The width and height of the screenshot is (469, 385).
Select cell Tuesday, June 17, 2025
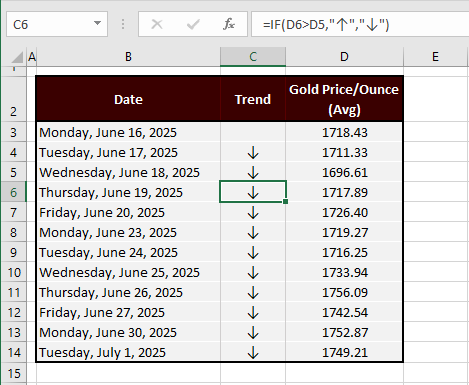128,152
